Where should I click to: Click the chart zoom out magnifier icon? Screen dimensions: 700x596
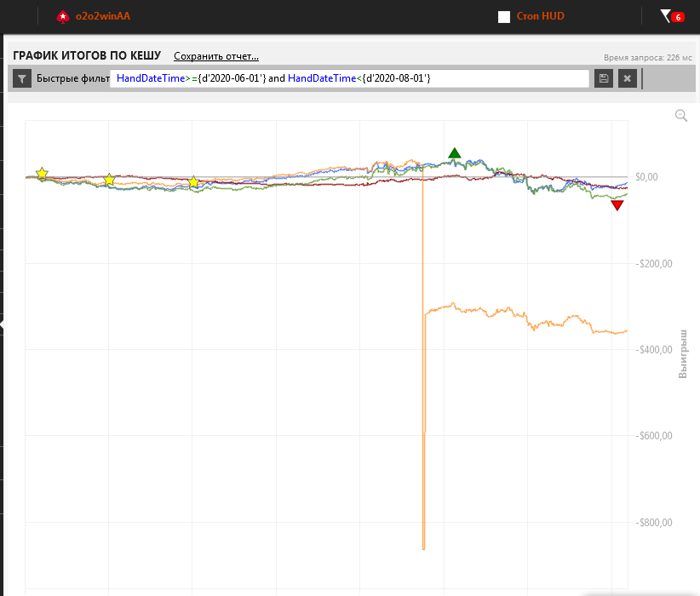(x=680, y=116)
